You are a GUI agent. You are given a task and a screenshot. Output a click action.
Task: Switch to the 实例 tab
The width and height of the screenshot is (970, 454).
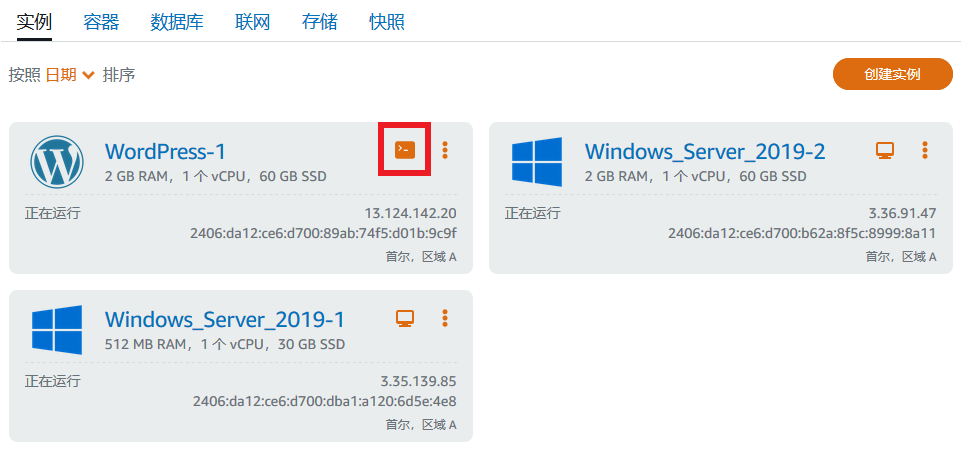click(34, 21)
